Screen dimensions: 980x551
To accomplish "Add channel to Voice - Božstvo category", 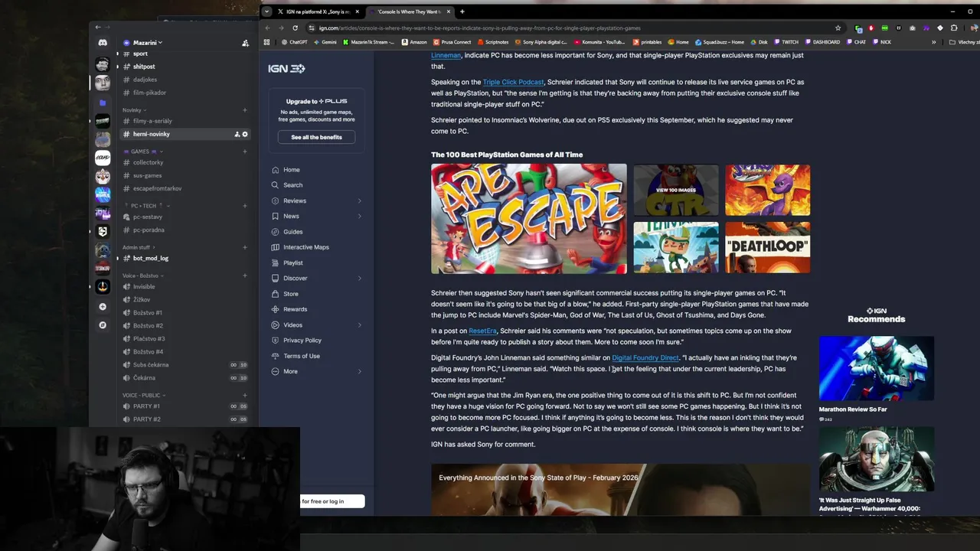I will tap(245, 275).
